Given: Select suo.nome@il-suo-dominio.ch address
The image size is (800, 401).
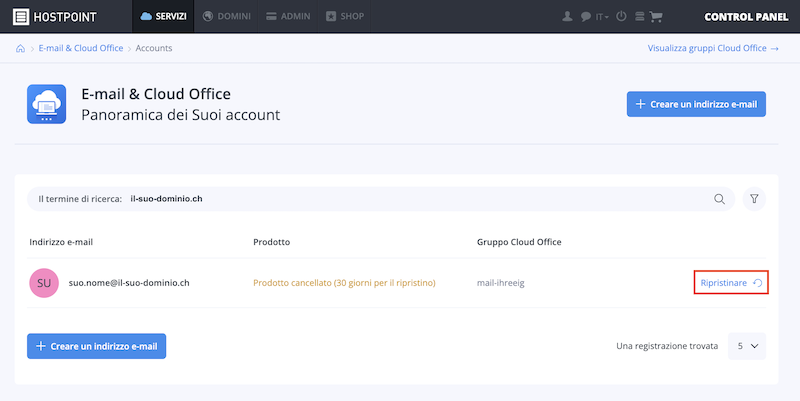Looking at the screenshot, I should click(x=129, y=283).
